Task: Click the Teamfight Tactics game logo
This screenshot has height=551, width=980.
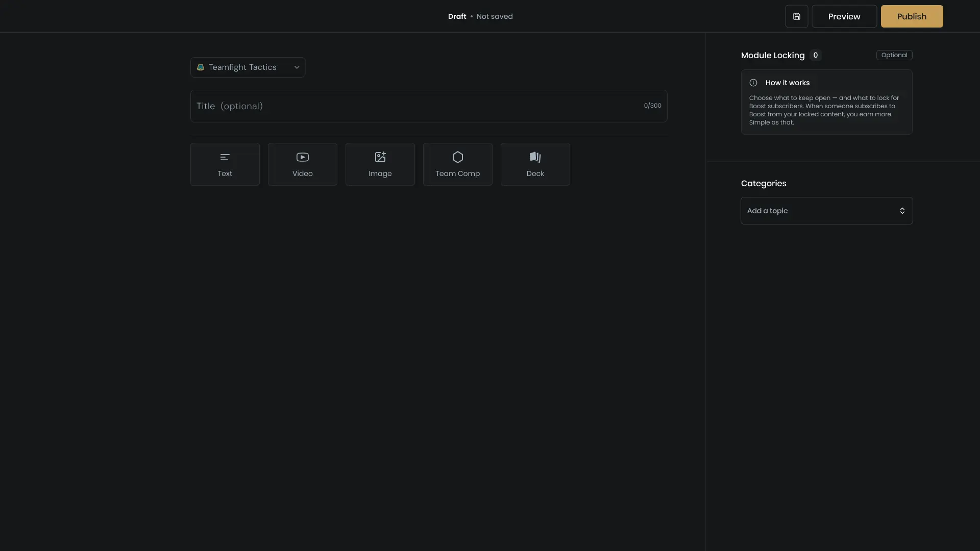Action: click(200, 67)
